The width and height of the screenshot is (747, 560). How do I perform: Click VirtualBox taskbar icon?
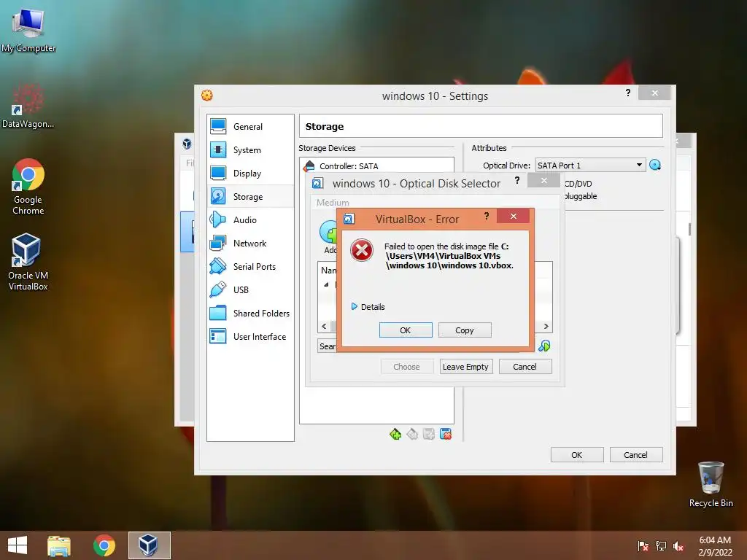pos(149,545)
